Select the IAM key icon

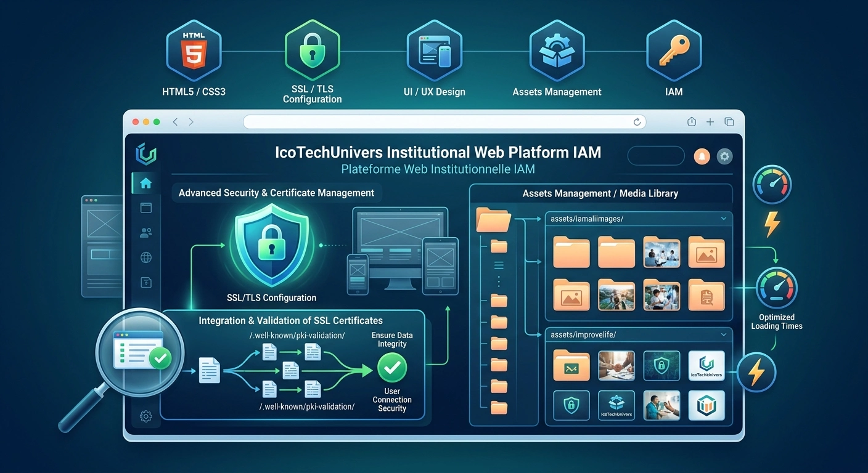(x=673, y=50)
